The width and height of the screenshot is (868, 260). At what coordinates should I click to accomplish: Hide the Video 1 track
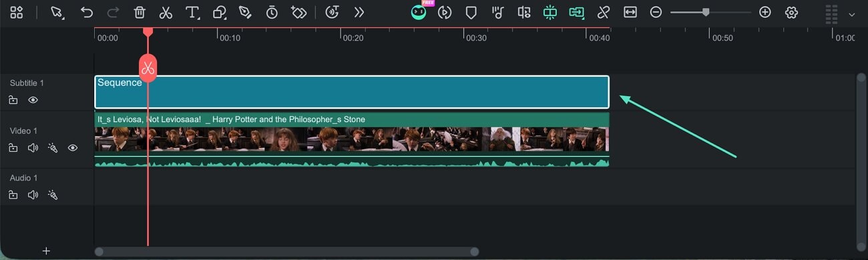[73, 148]
